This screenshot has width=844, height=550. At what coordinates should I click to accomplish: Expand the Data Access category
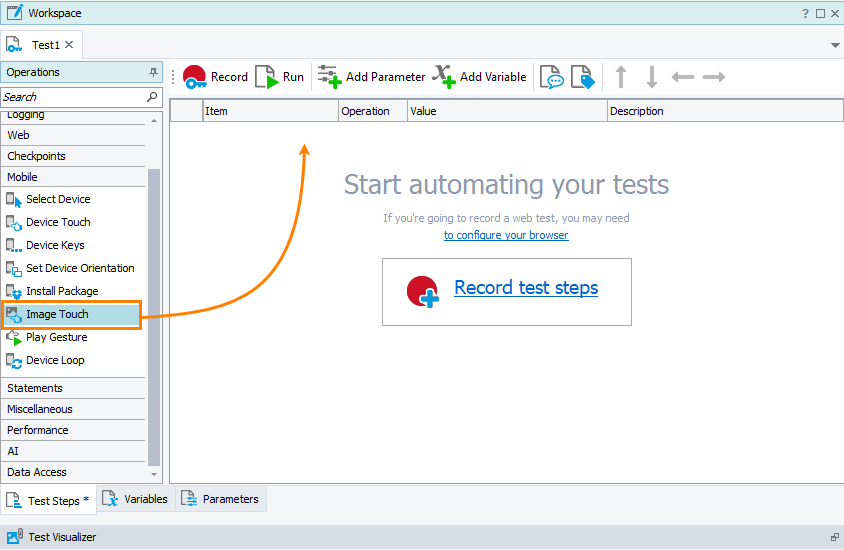pos(37,472)
